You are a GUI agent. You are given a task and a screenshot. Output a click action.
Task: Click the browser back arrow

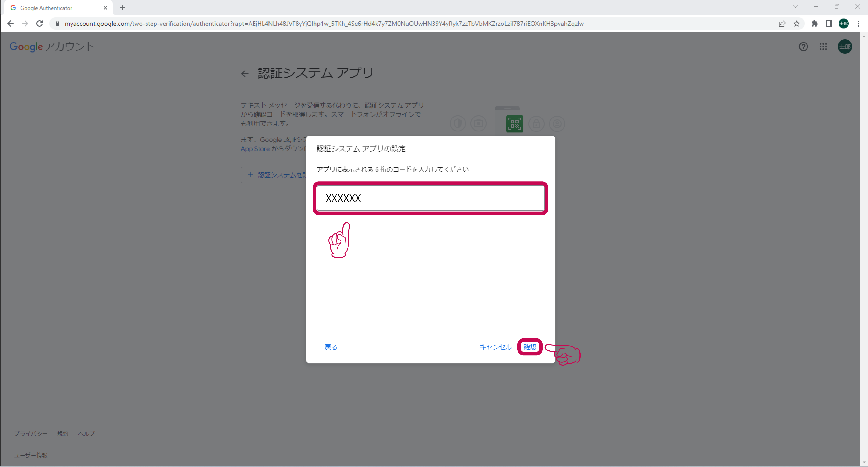(x=10, y=24)
